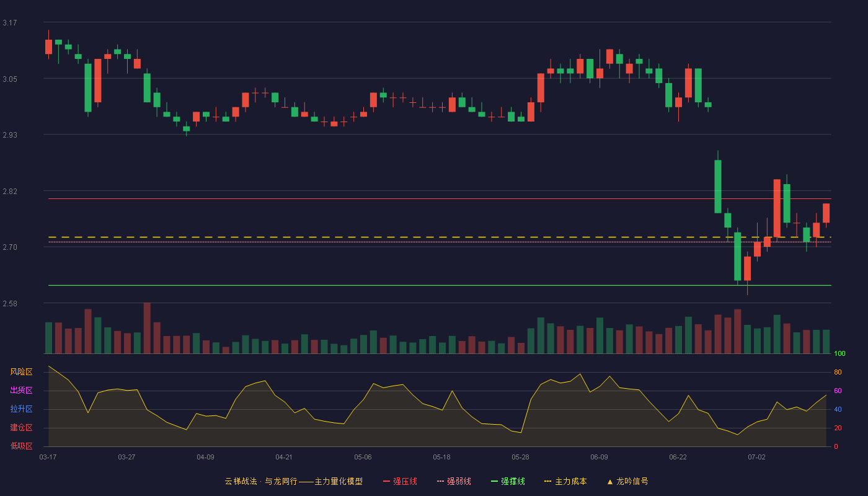
Task: Click the 05-18 date label
Action: pyautogui.click(x=441, y=457)
